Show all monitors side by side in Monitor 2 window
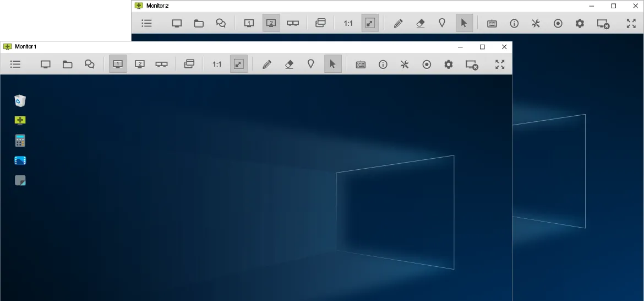The image size is (644, 301). pyautogui.click(x=293, y=23)
